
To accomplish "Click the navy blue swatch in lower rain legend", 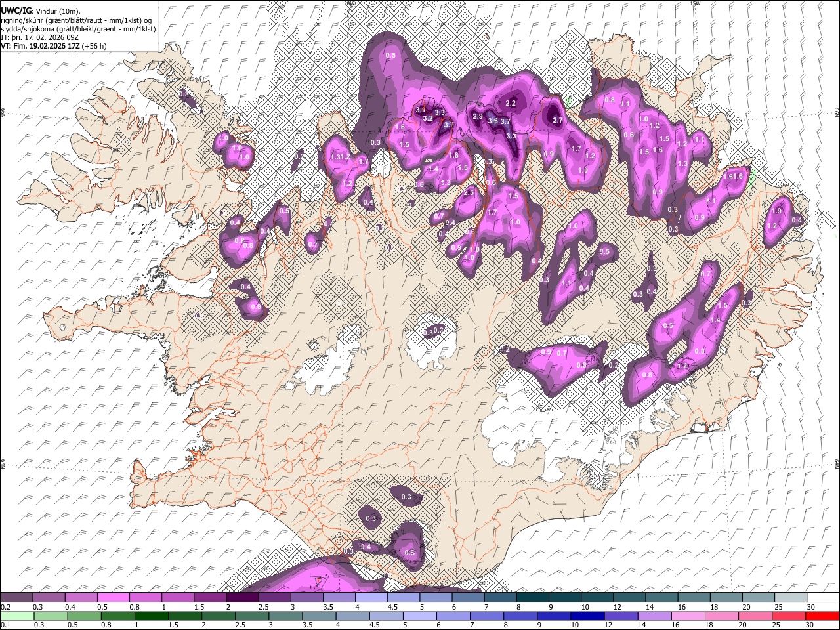I will [x=587, y=616].
